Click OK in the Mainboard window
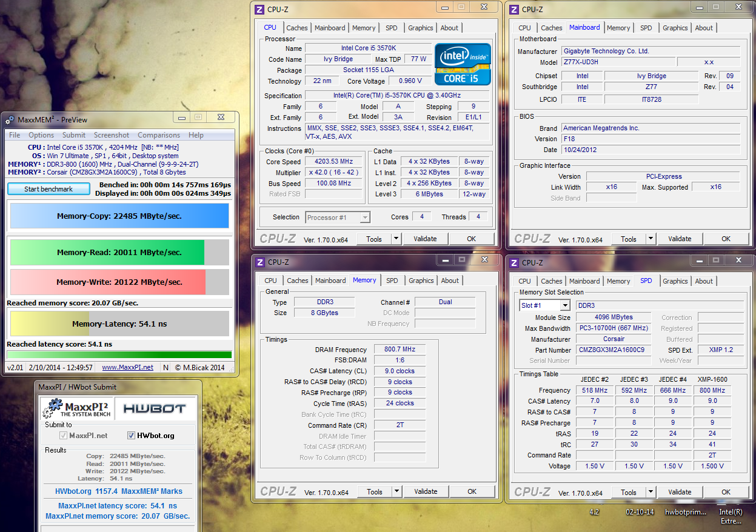756x532 pixels. tap(726, 239)
